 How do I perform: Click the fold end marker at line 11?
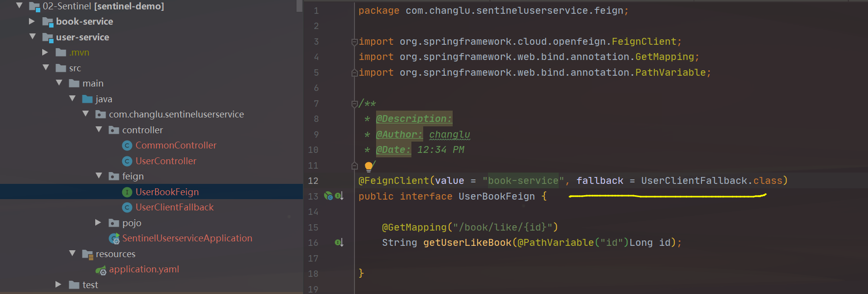click(x=354, y=166)
